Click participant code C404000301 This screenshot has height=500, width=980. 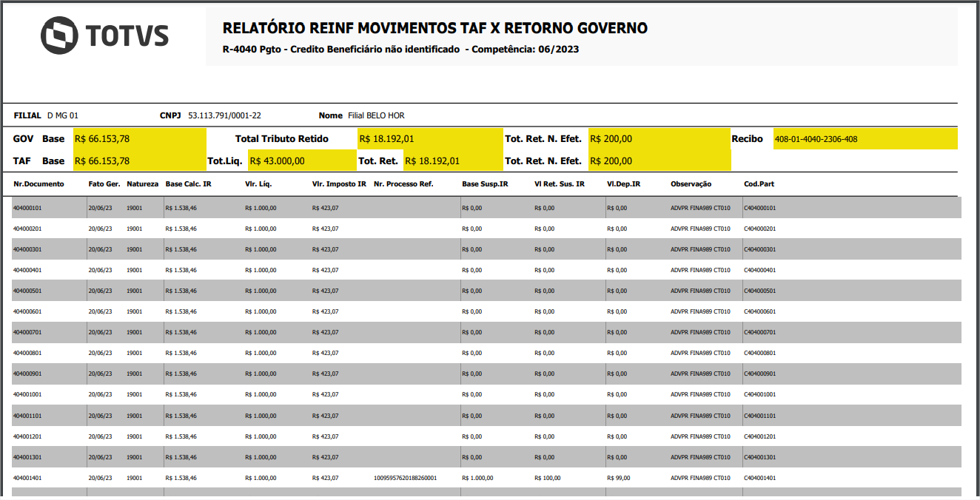tap(760, 250)
